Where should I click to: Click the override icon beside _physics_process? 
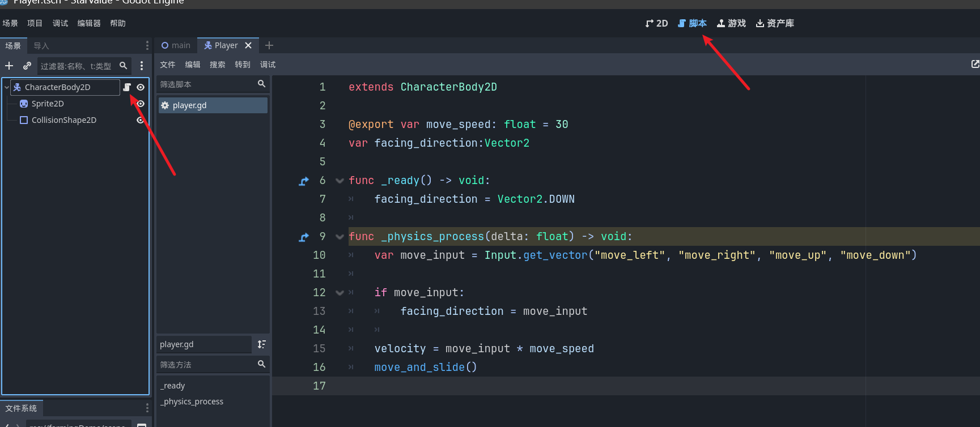pyautogui.click(x=304, y=237)
